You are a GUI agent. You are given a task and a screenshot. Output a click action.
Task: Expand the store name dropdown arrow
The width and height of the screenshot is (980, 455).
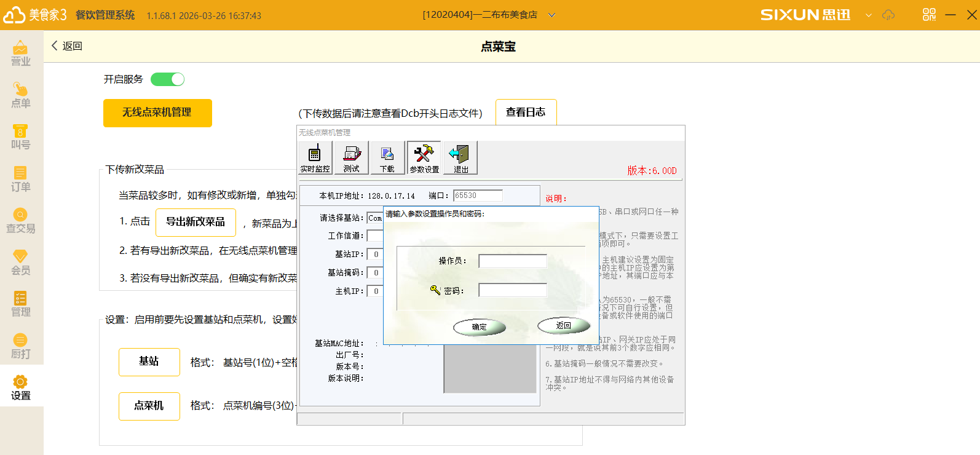[x=551, y=15]
